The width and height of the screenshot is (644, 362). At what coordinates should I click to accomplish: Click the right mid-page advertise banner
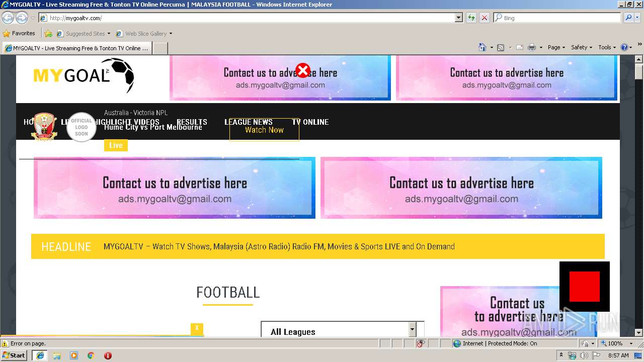pyautogui.click(x=461, y=188)
